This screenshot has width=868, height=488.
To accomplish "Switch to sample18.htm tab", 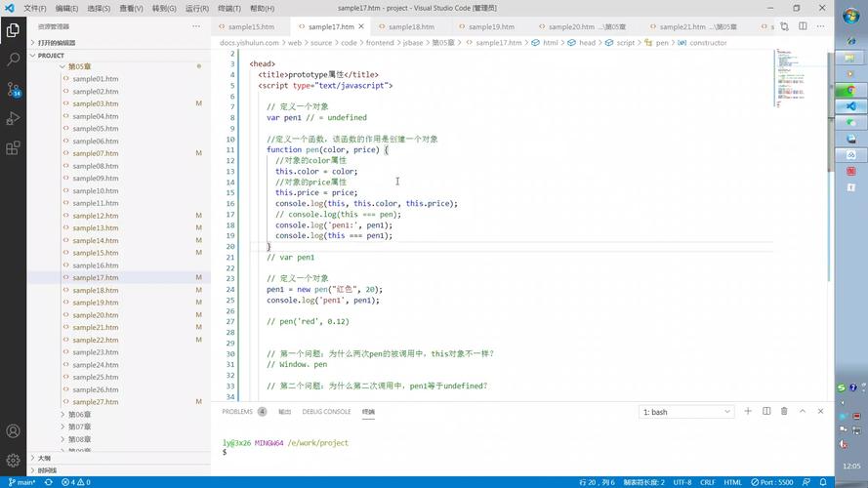I will (x=411, y=26).
